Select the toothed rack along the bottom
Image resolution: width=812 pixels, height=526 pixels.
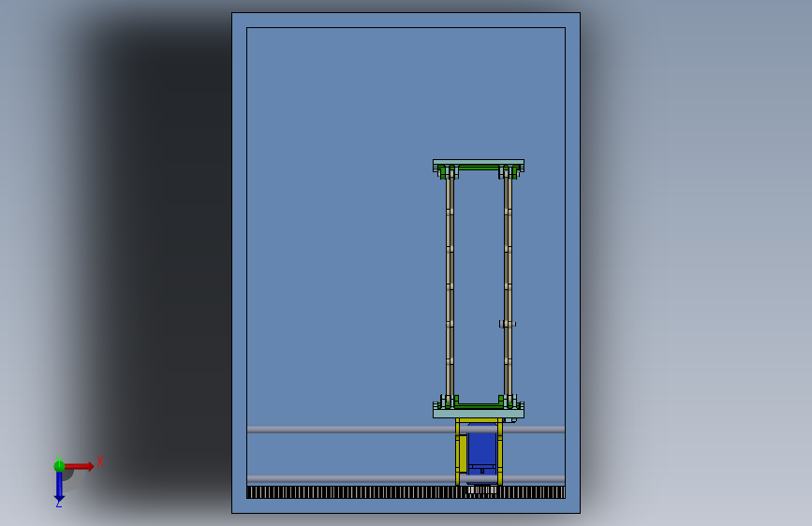point(406,492)
